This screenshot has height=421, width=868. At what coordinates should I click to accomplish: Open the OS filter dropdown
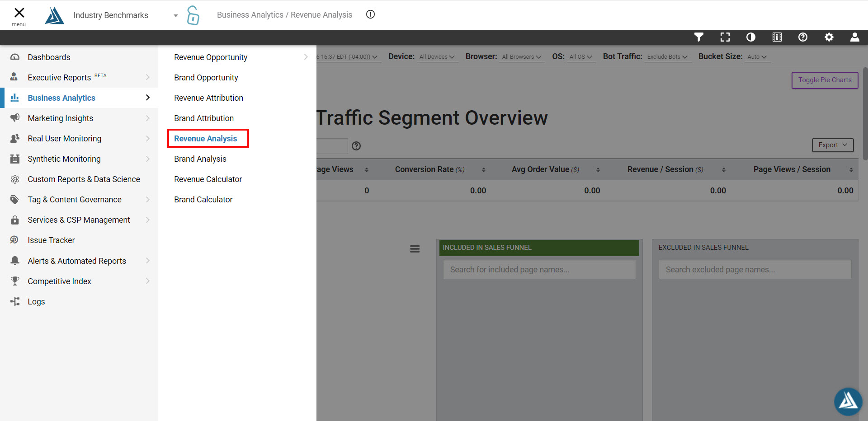coord(581,57)
